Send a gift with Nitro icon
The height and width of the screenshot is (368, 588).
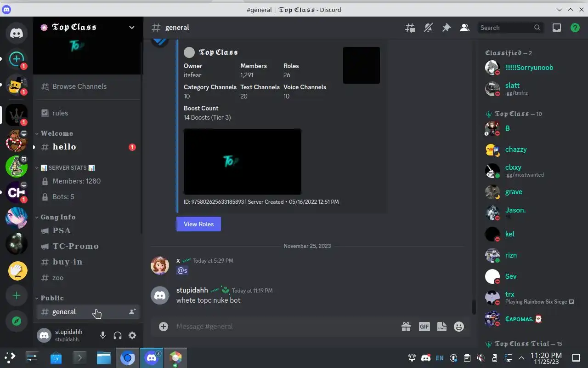coord(406,327)
